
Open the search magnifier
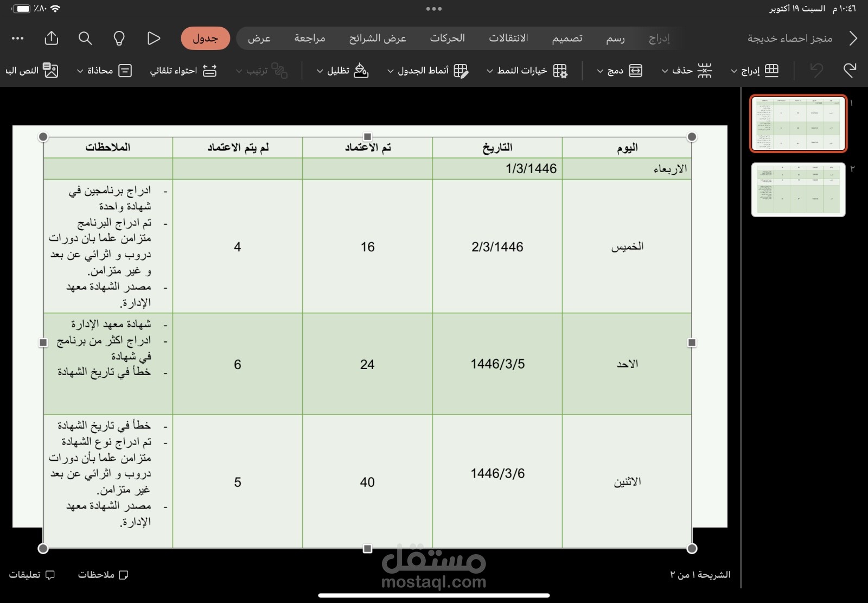[85, 38]
